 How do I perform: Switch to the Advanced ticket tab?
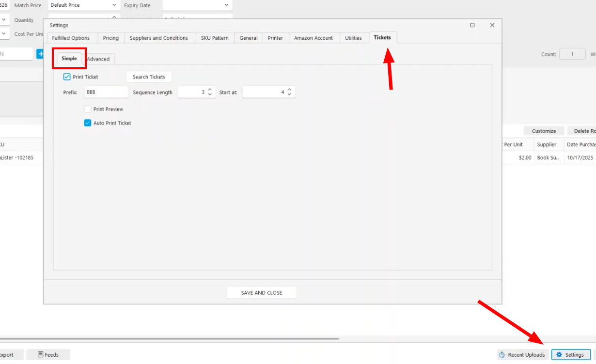point(98,59)
